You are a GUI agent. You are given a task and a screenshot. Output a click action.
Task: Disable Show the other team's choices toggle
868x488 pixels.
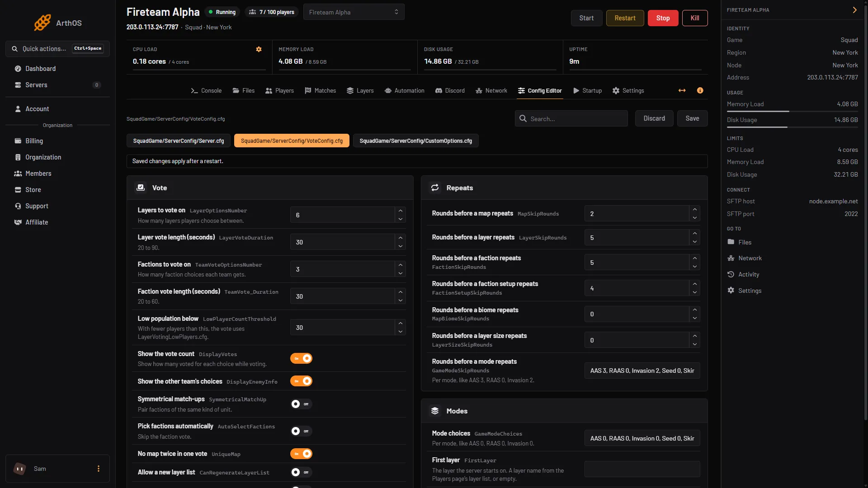point(301,381)
